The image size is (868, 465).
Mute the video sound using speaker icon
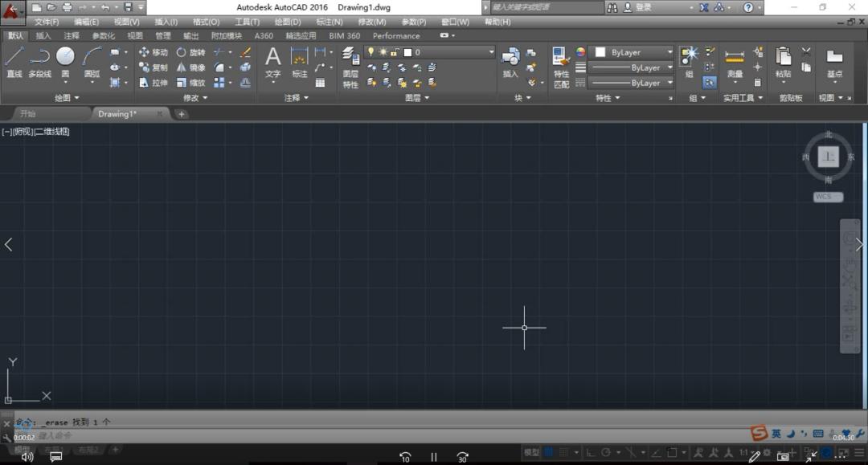click(27, 457)
